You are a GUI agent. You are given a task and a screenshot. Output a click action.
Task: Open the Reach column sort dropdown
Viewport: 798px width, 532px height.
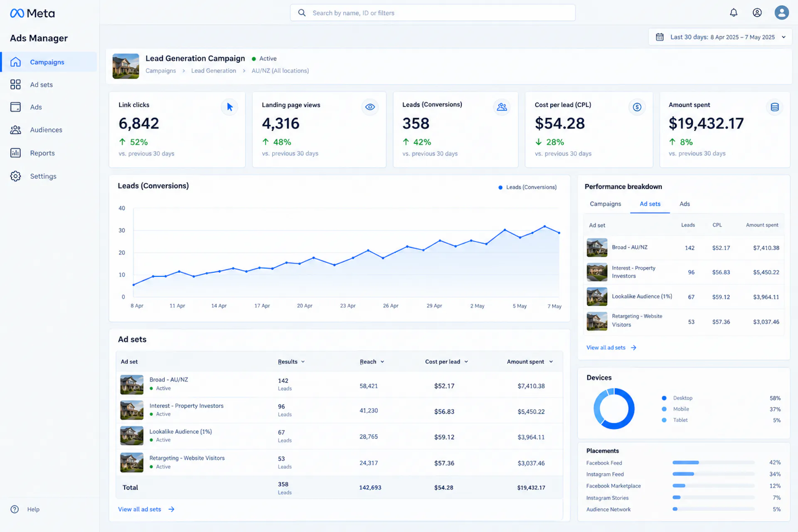(382, 362)
